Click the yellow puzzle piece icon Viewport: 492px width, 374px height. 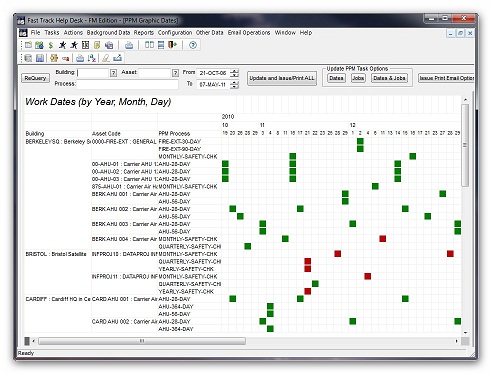(54, 58)
